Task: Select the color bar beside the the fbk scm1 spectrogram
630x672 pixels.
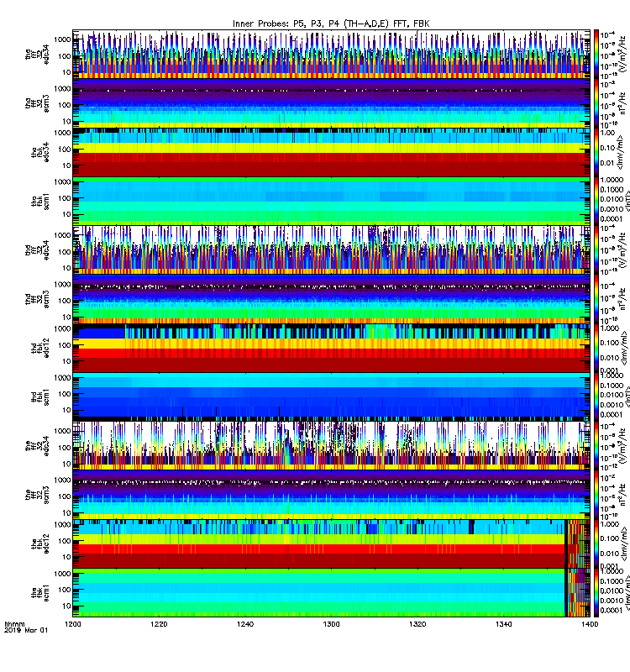Action: pos(596,593)
